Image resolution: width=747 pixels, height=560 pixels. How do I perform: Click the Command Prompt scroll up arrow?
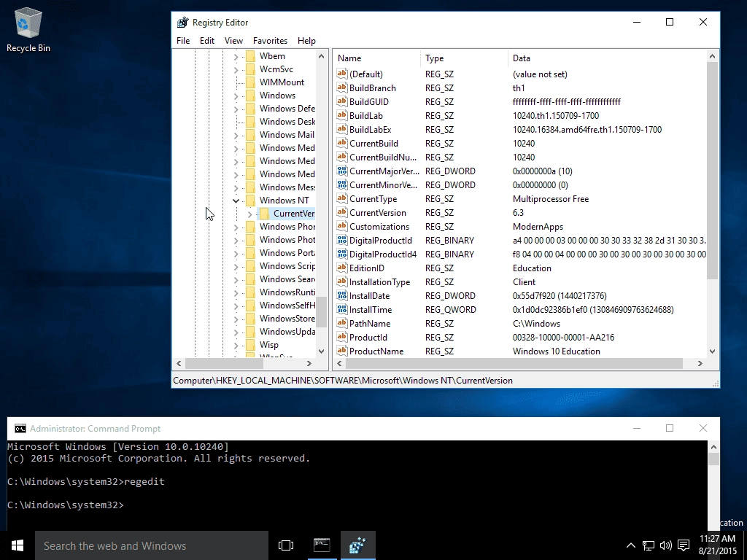[713, 447]
